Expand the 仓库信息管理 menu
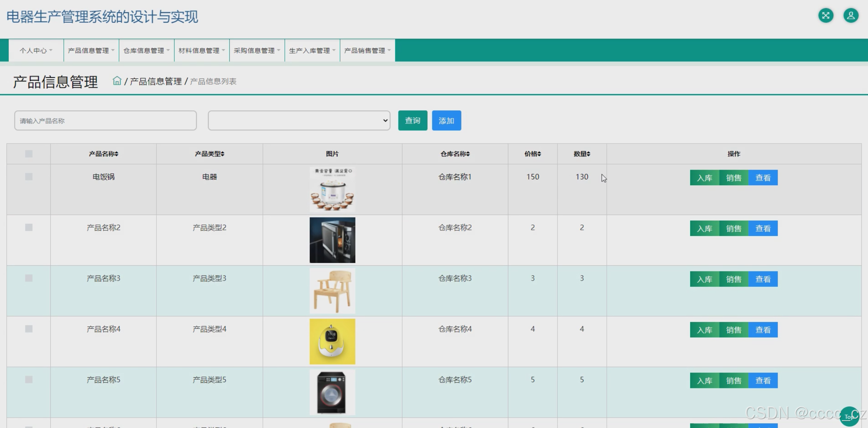Image resolution: width=868 pixels, height=428 pixels. [146, 50]
